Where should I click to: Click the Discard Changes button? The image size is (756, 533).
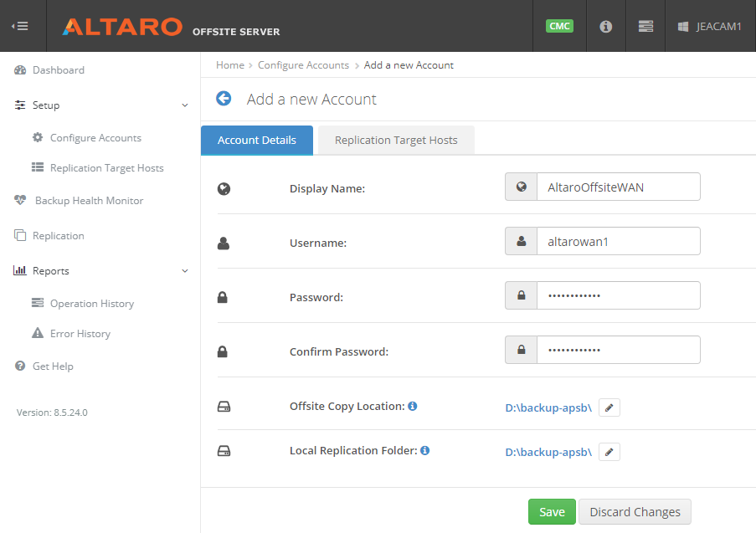pyautogui.click(x=635, y=512)
